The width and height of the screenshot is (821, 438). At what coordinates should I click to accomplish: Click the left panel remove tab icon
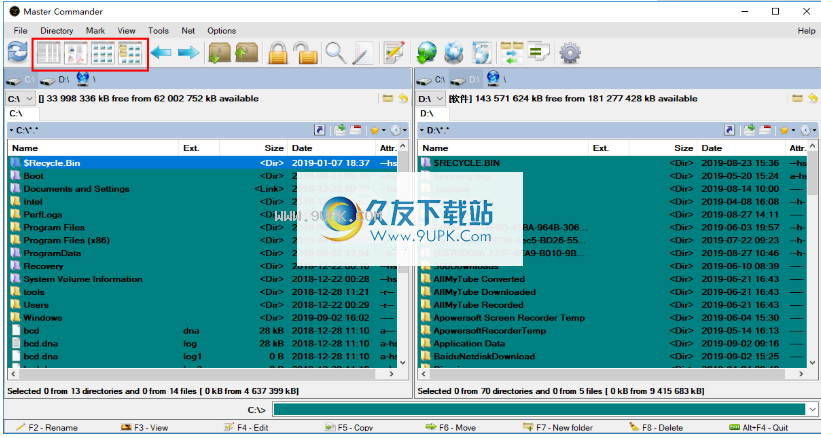tap(356, 130)
